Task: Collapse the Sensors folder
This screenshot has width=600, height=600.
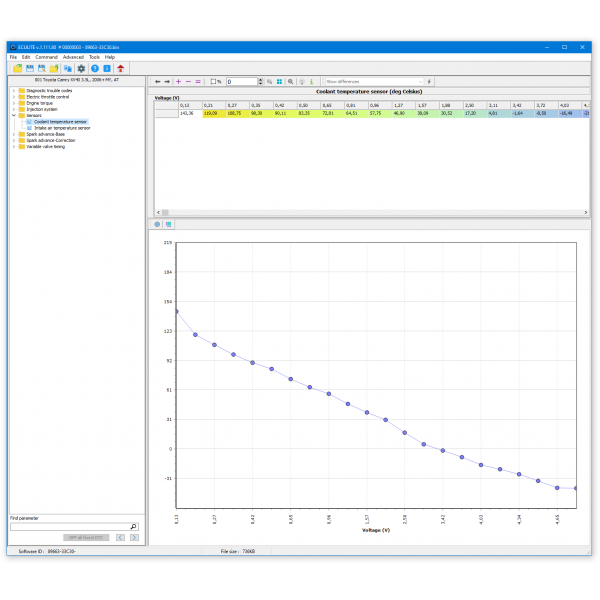Action: [14, 115]
